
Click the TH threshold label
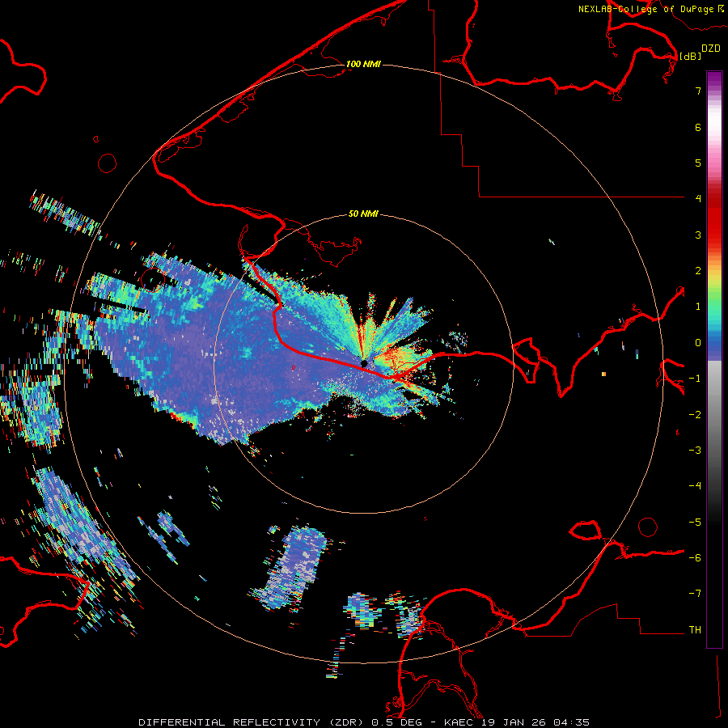coord(695,630)
